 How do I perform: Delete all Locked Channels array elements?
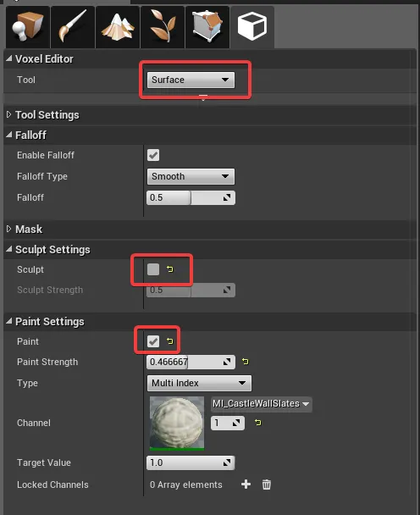[x=267, y=485]
